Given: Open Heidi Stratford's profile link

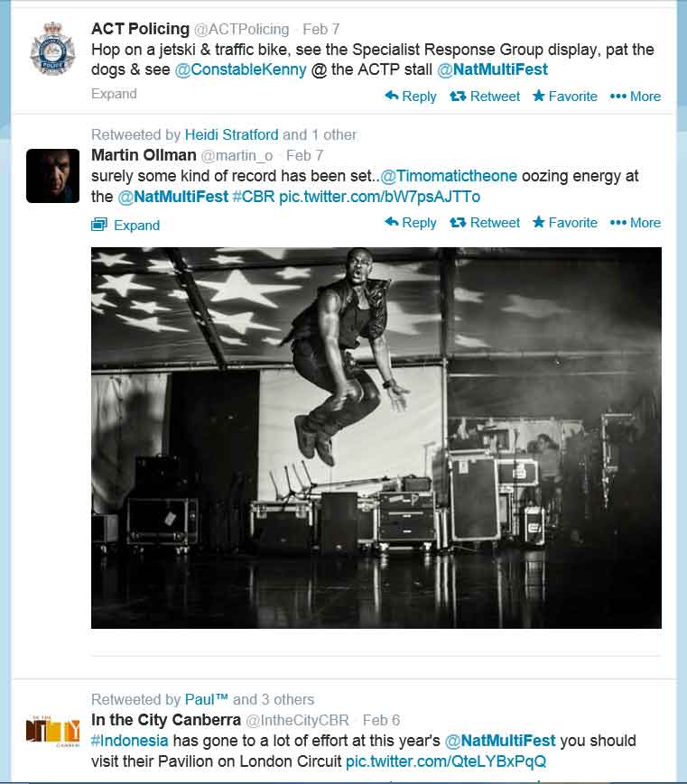Looking at the screenshot, I should click(x=231, y=134).
